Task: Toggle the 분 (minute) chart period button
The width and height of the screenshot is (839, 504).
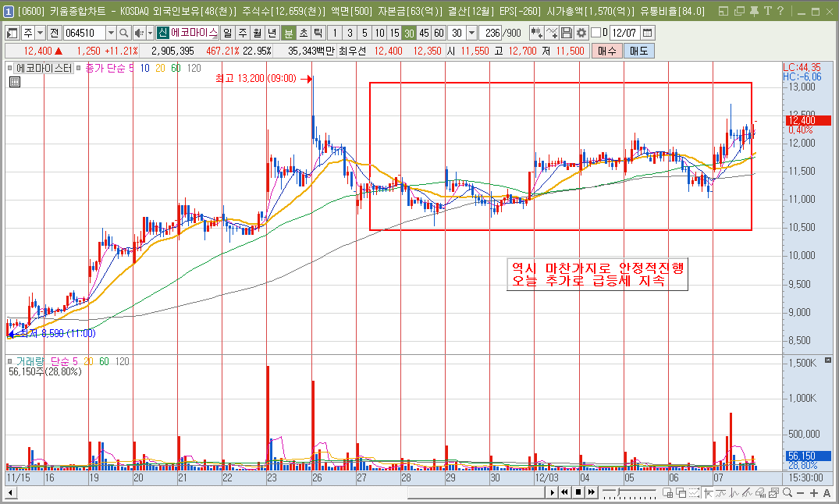Action: point(288,33)
